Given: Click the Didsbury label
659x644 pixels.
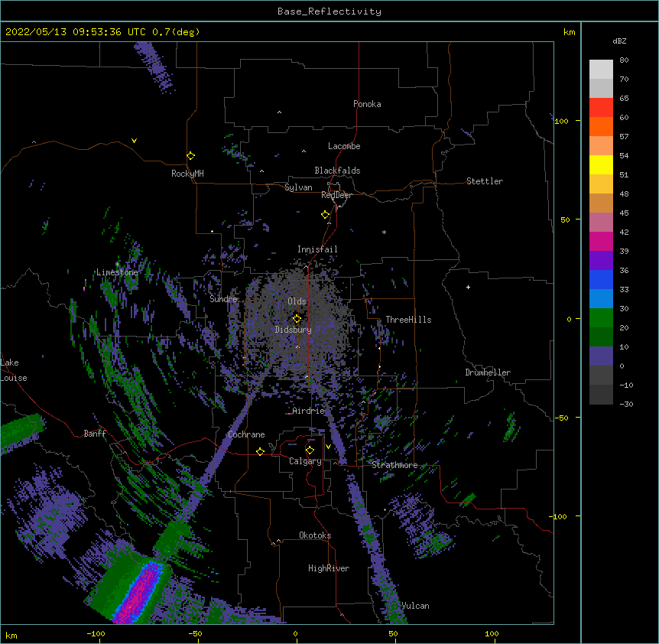Looking at the screenshot, I should pyautogui.click(x=294, y=330).
